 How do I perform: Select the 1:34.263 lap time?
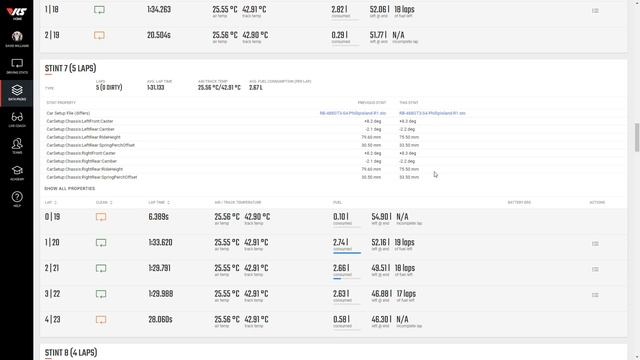(159, 9)
